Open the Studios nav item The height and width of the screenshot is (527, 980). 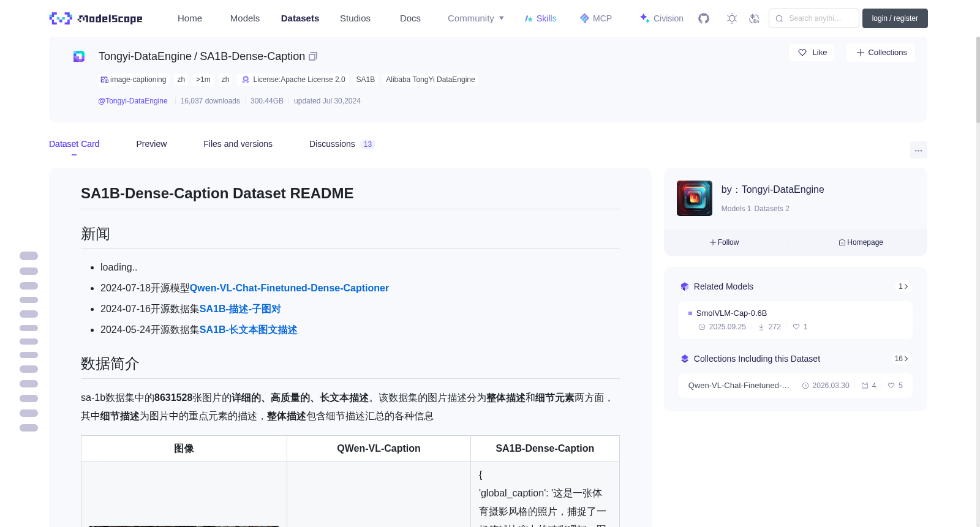click(355, 18)
